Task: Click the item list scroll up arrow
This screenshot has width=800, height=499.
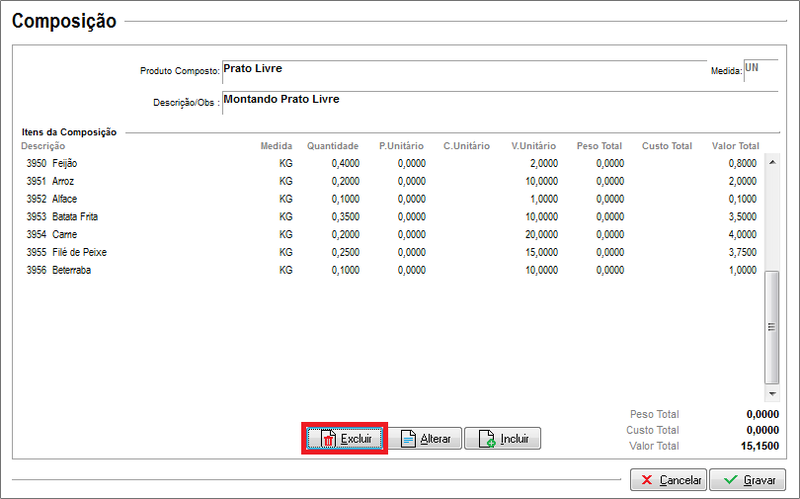Action: tap(771, 160)
